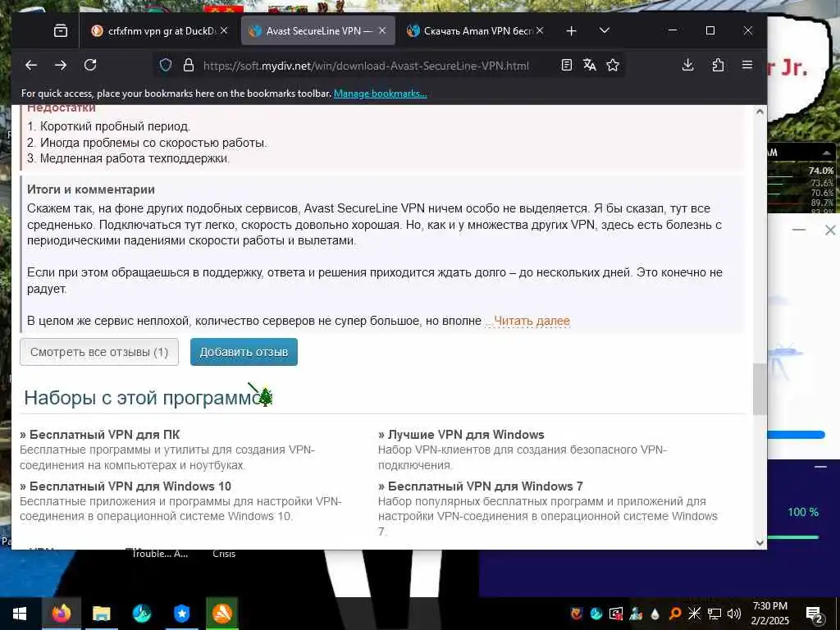840x630 pixels.
Task: Open Firefox downloads panel
Action: (688, 66)
